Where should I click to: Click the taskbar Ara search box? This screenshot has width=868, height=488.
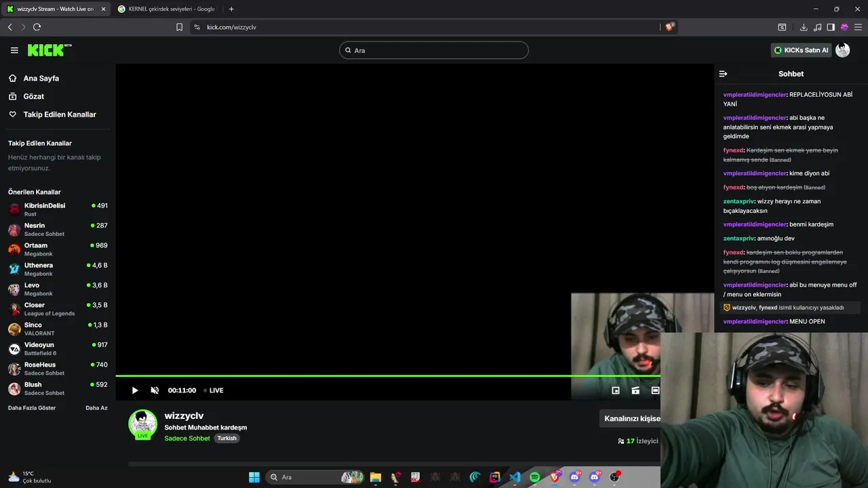pyautogui.click(x=315, y=477)
